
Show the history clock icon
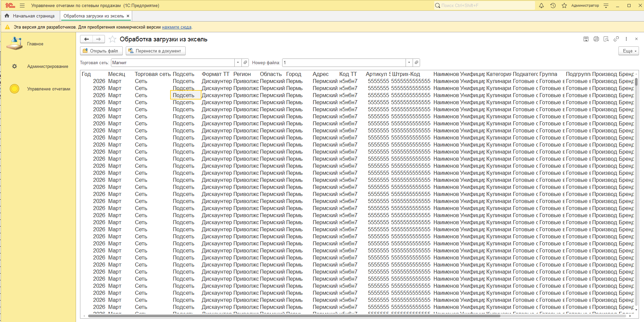click(553, 5)
